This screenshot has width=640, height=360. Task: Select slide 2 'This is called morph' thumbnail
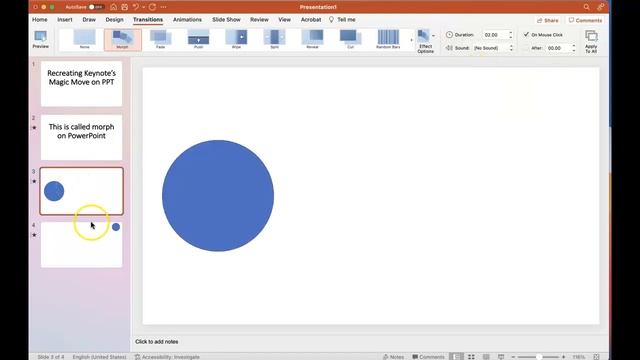coord(81,138)
